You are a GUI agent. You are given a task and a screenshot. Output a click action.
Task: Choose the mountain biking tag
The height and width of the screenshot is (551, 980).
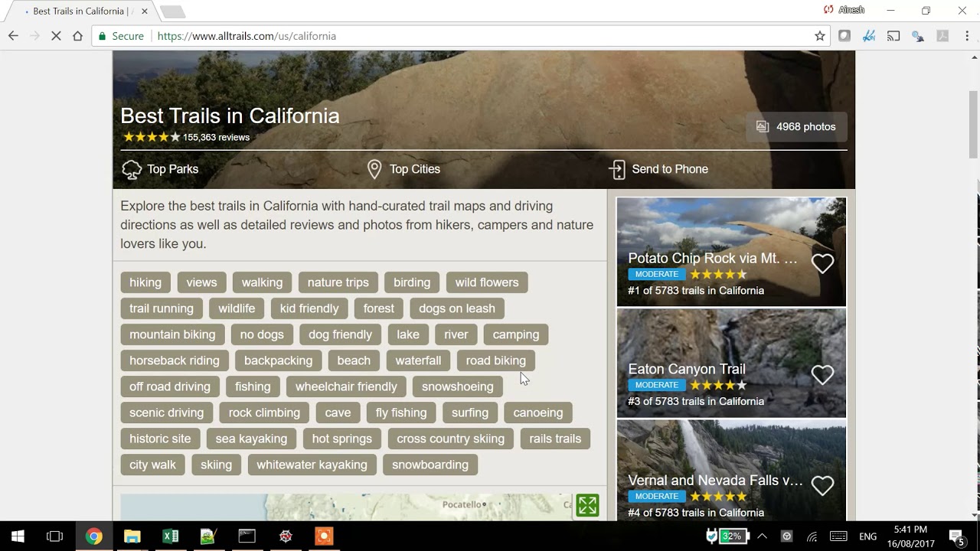[172, 334]
